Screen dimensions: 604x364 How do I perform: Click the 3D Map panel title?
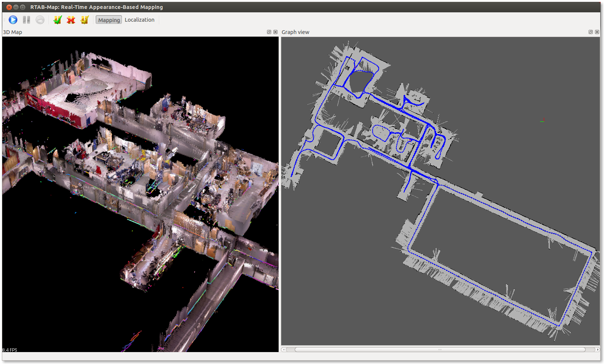pos(12,32)
